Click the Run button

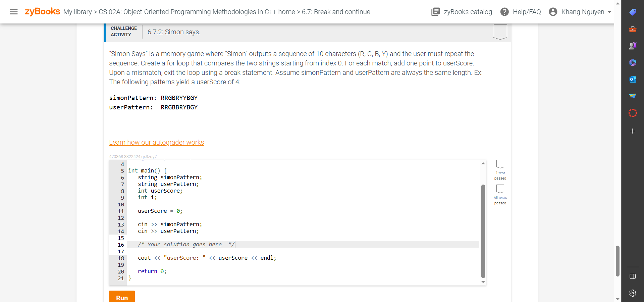click(122, 297)
